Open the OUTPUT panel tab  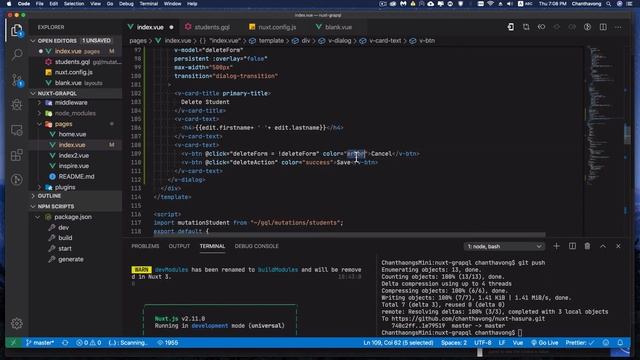point(179,246)
